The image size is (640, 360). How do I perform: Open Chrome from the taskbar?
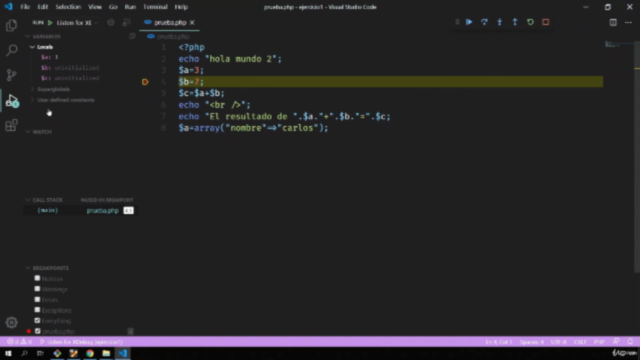click(x=90, y=353)
